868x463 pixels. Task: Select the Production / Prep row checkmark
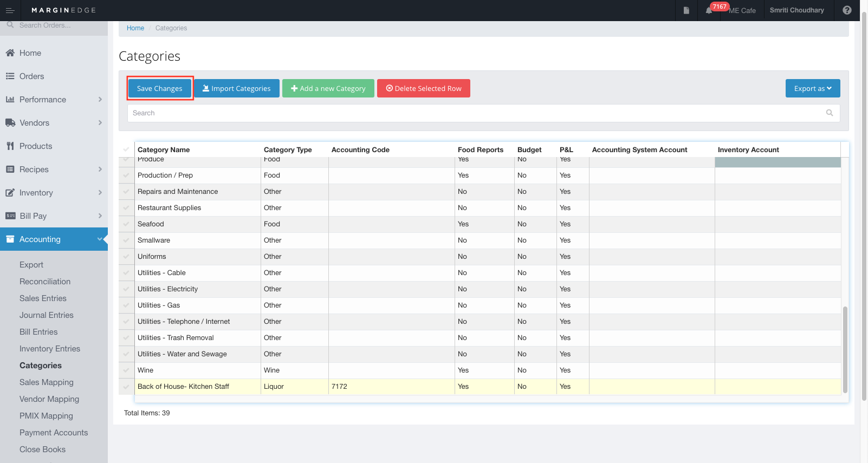126,175
